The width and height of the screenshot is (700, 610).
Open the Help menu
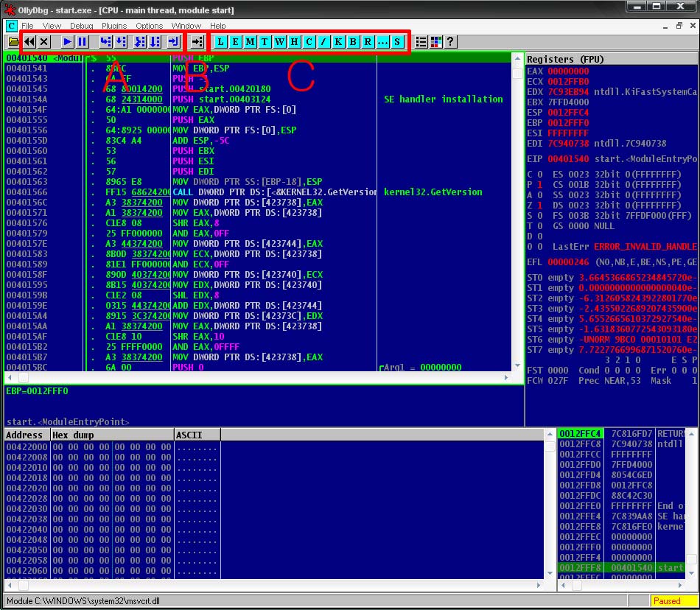[218, 26]
